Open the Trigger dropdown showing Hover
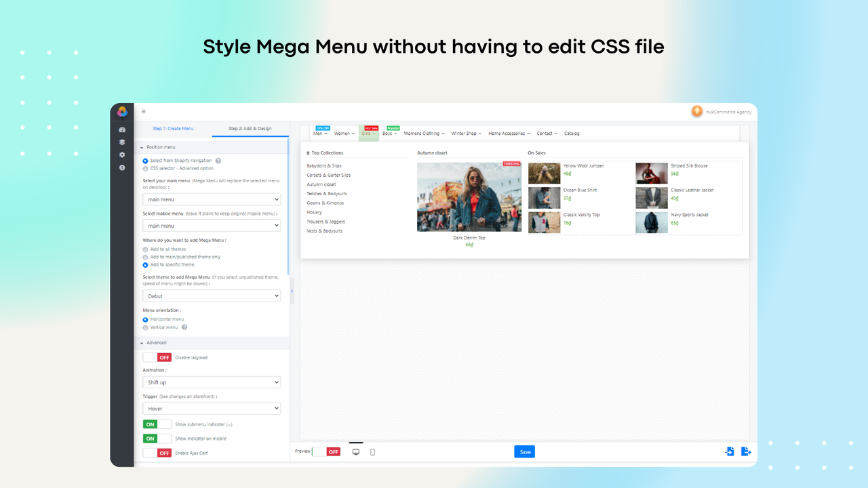This screenshot has height=488, width=868. pos(212,408)
